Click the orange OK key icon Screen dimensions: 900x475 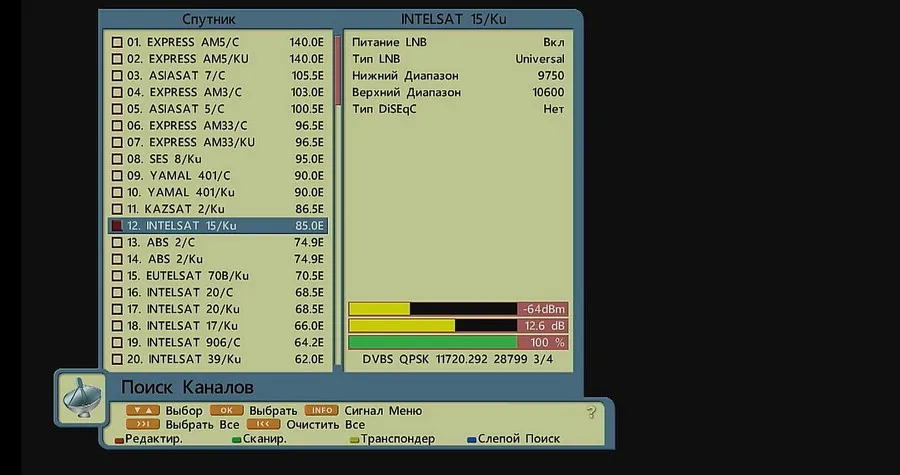[x=227, y=411]
